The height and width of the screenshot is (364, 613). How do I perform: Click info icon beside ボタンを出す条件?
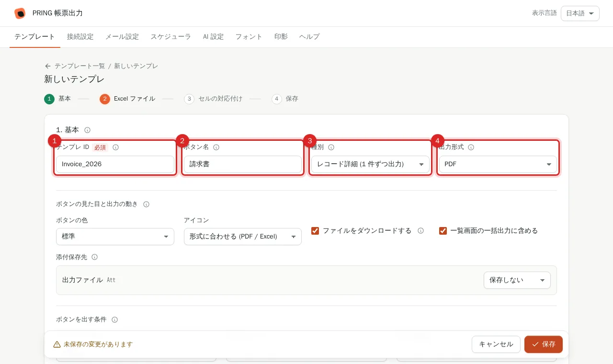tap(114, 319)
